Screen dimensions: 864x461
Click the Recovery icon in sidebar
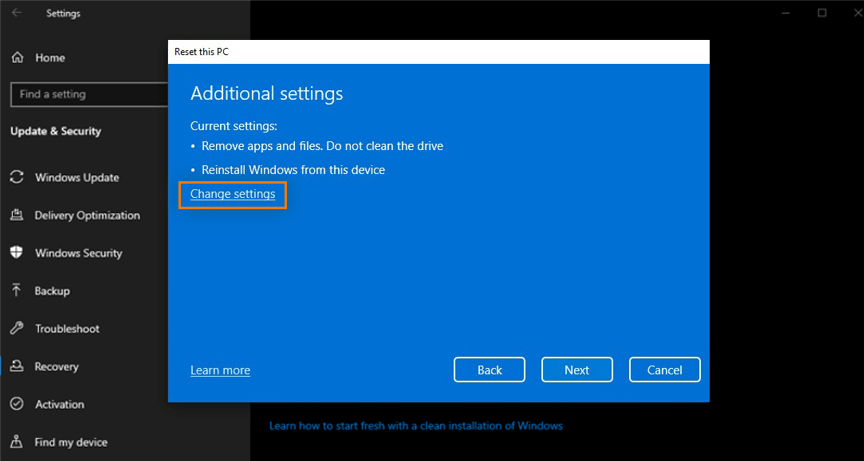17,366
